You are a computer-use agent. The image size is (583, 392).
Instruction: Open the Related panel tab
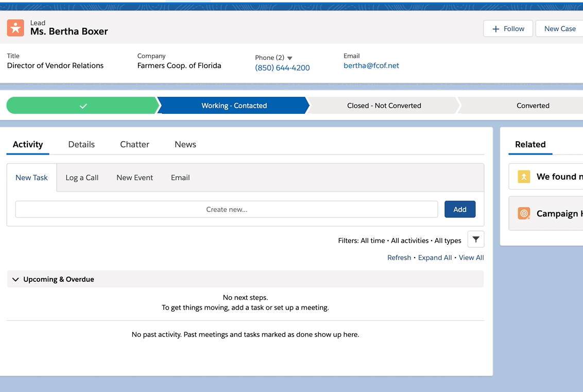click(530, 144)
